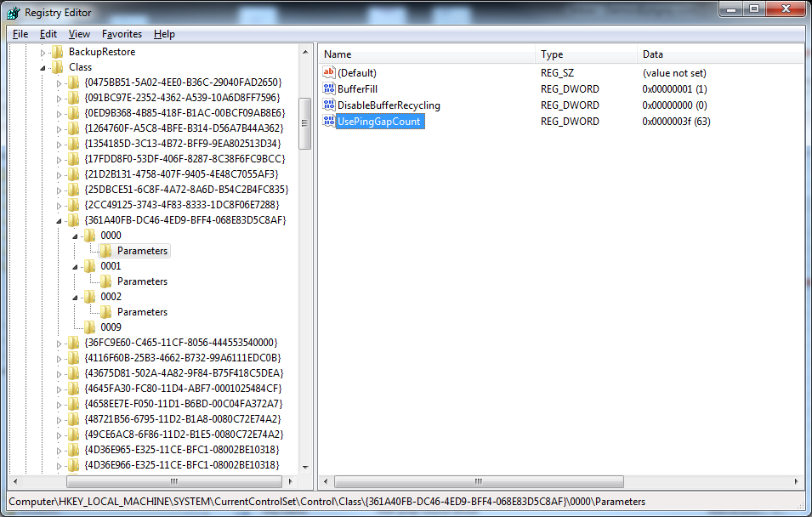Select the Parameters key under 0000
Screen dimensions: 812x517
pyautogui.click(x=142, y=251)
